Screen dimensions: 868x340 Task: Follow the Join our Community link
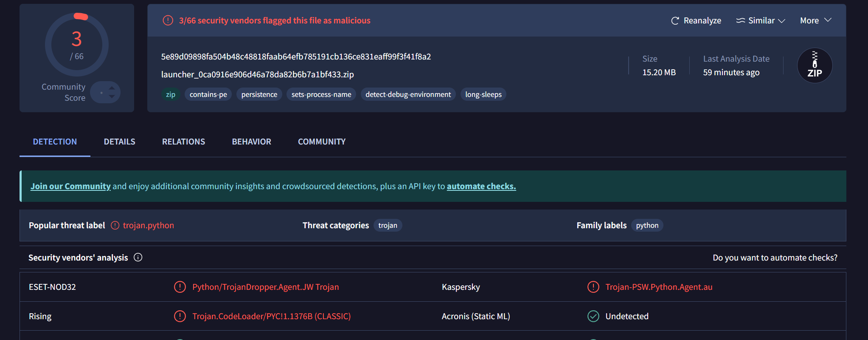(70, 186)
